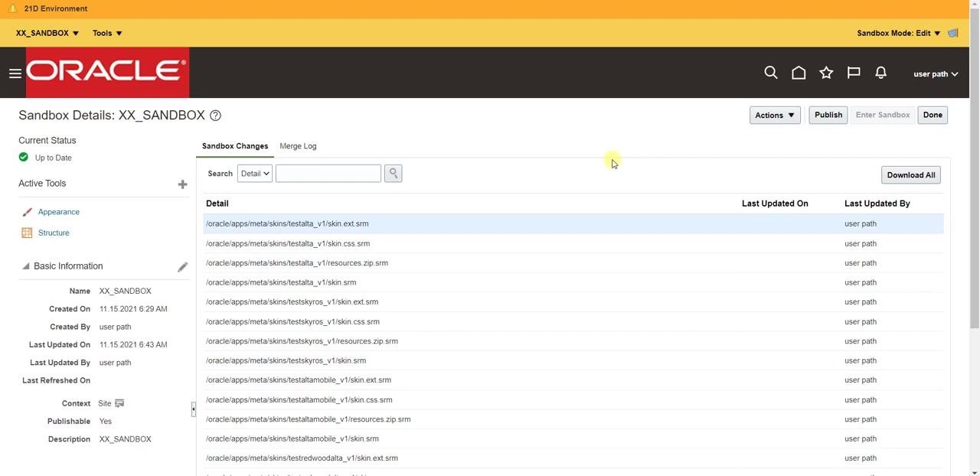Open the Favorites star icon

click(826, 73)
